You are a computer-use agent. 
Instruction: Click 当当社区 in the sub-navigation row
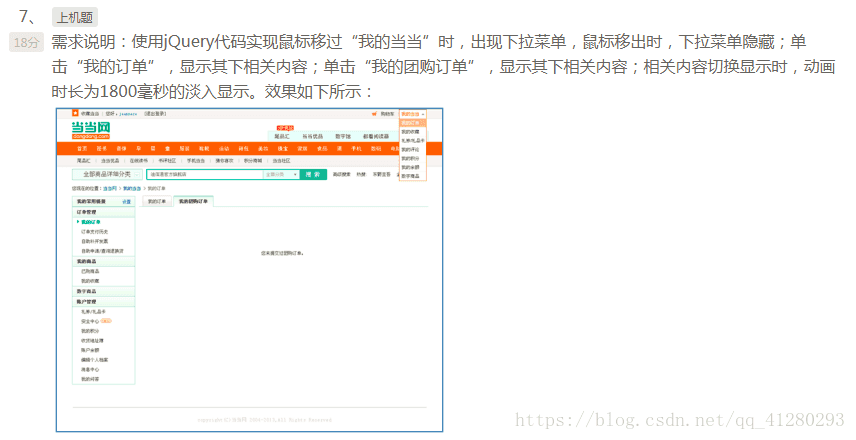pyautogui.click(x=281, y=160)
